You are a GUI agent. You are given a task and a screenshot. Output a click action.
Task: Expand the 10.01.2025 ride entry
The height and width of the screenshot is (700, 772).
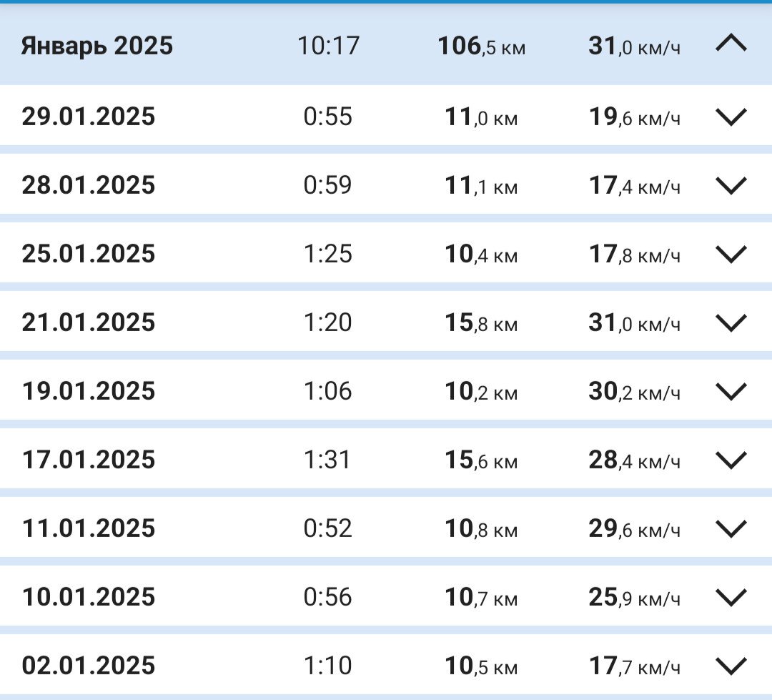click(731, 597)
